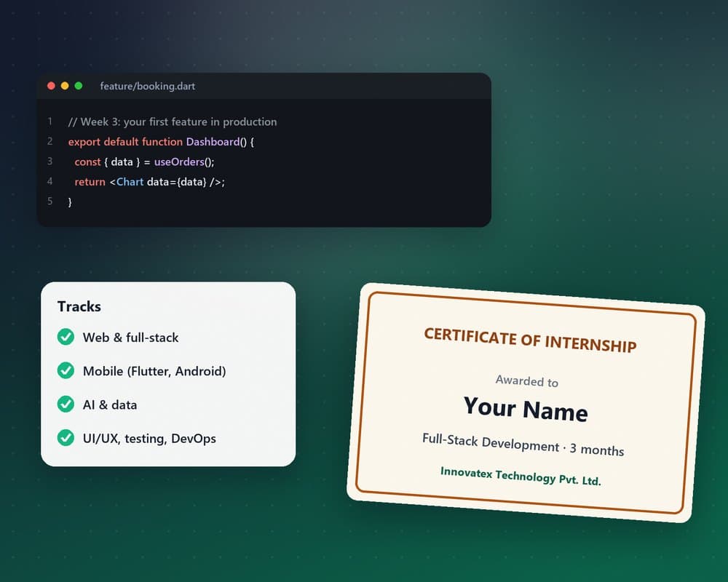Click line number 2 in the code gutter

[x=50, y=141]
